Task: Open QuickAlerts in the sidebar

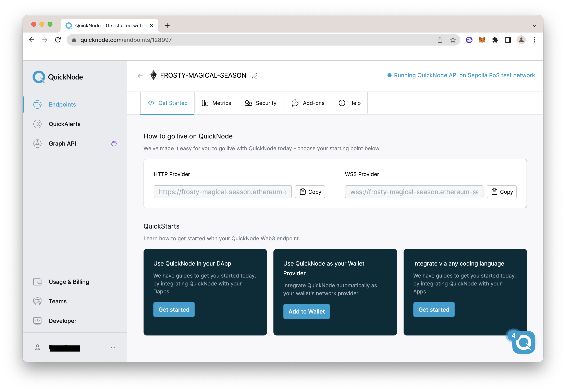Action: [64, 124]
